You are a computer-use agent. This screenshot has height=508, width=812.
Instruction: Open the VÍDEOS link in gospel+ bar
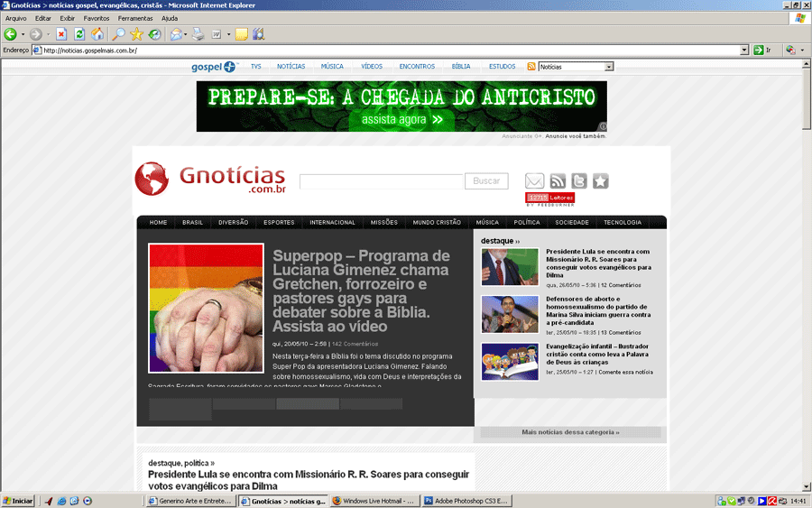pos(372,66)
